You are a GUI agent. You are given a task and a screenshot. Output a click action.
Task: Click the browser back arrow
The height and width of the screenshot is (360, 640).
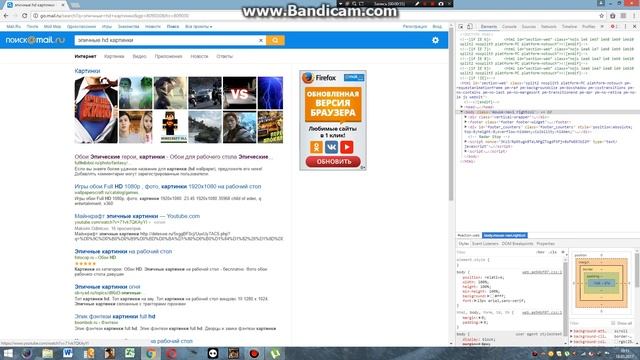point(6,16)
